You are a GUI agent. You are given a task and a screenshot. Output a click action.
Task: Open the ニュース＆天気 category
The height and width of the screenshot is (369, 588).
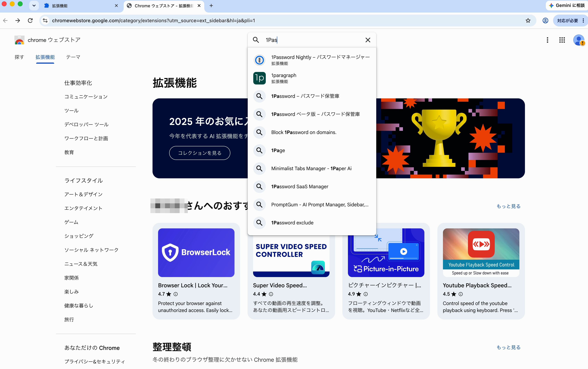pyautogui.click(x=81, y=264)
